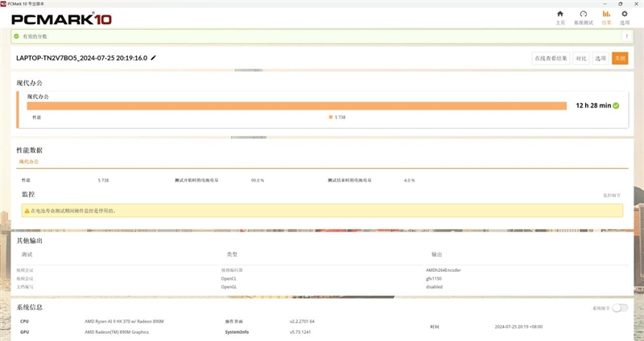Click the AMDh264Encoder output entry

click(x=444, y=270)
